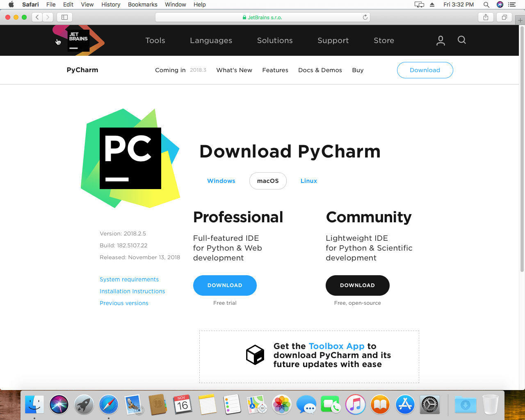Open the Mail stamp icon in dock
The image size is (525, 420).
tap(133, 405)
